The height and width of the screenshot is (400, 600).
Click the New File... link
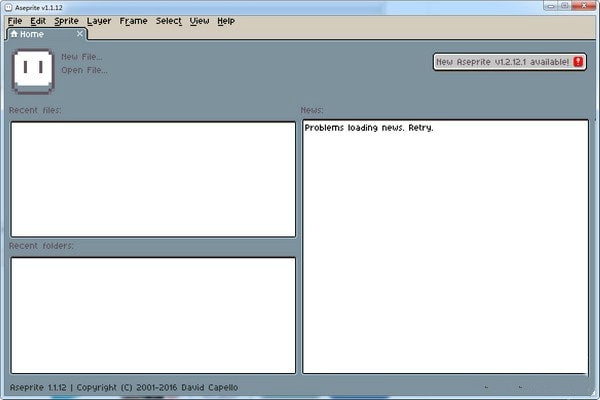pos(82,57)
